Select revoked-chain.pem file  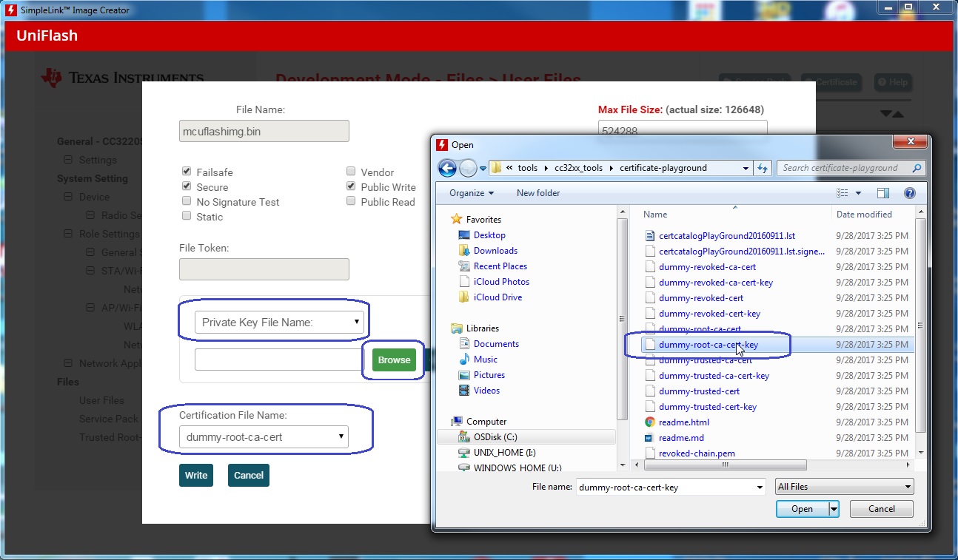coord(697,453)
